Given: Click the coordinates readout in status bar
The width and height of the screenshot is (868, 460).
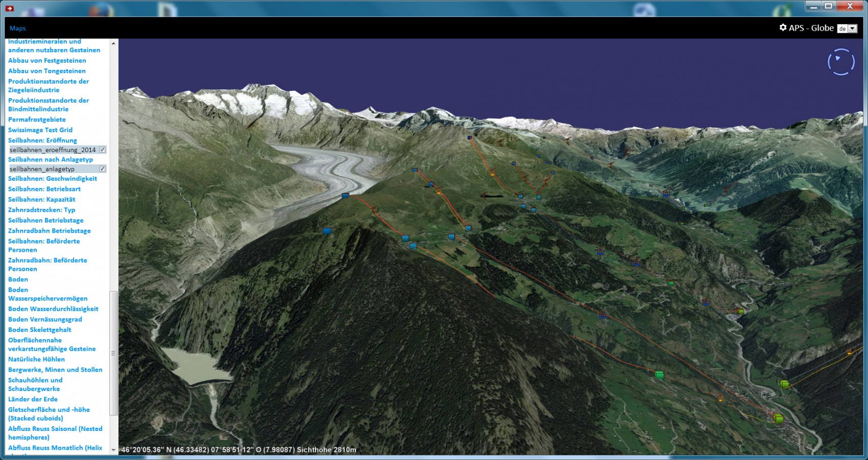Looking at the screenshot, I should coord(239,450).
